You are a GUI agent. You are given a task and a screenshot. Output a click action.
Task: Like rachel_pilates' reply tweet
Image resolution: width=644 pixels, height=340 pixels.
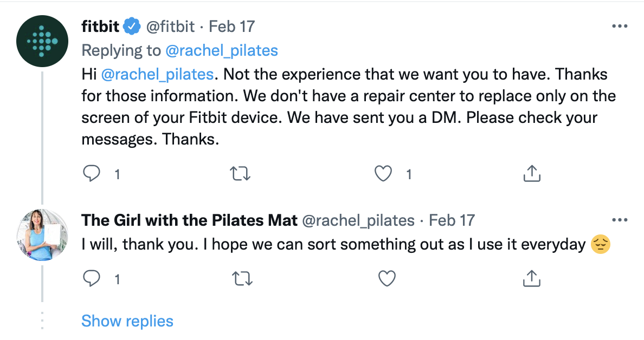coord(387,278)
